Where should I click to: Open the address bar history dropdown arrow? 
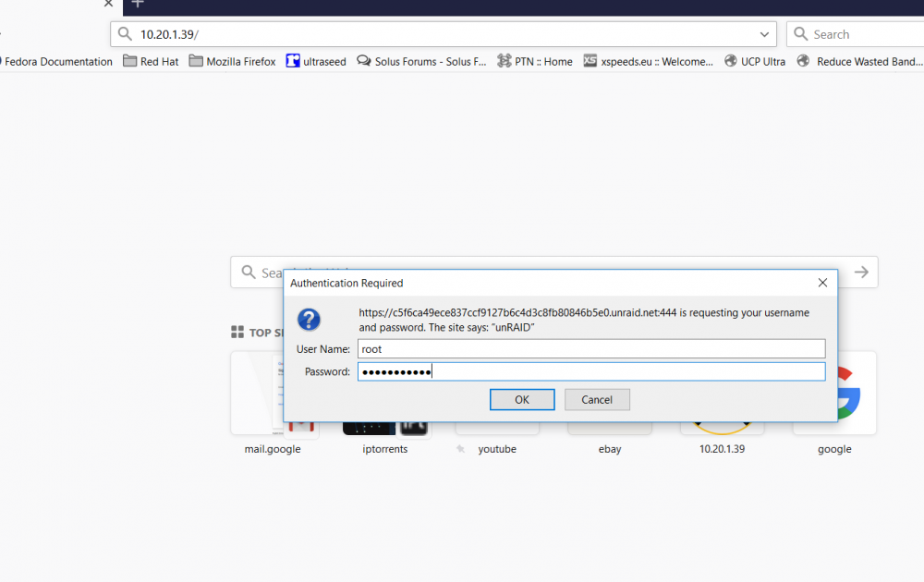tap(764, 34)
